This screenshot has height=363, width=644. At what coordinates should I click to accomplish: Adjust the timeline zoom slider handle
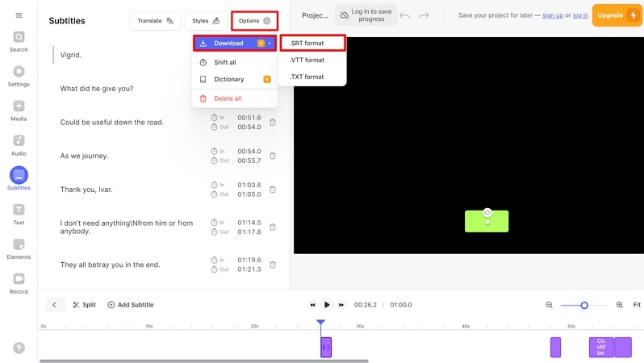584,305
